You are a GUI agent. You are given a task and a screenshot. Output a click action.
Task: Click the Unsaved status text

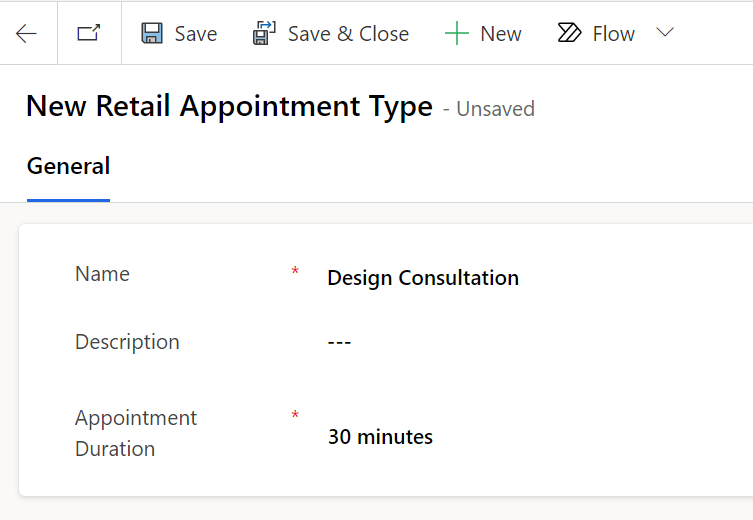[496, 109]
